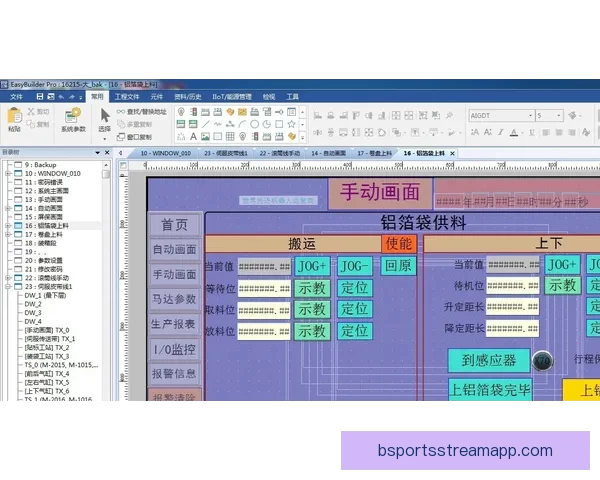Collapse tree node 23 in directory tree
The width and height of the screenshot is (600, 480).
pos(8,286)
